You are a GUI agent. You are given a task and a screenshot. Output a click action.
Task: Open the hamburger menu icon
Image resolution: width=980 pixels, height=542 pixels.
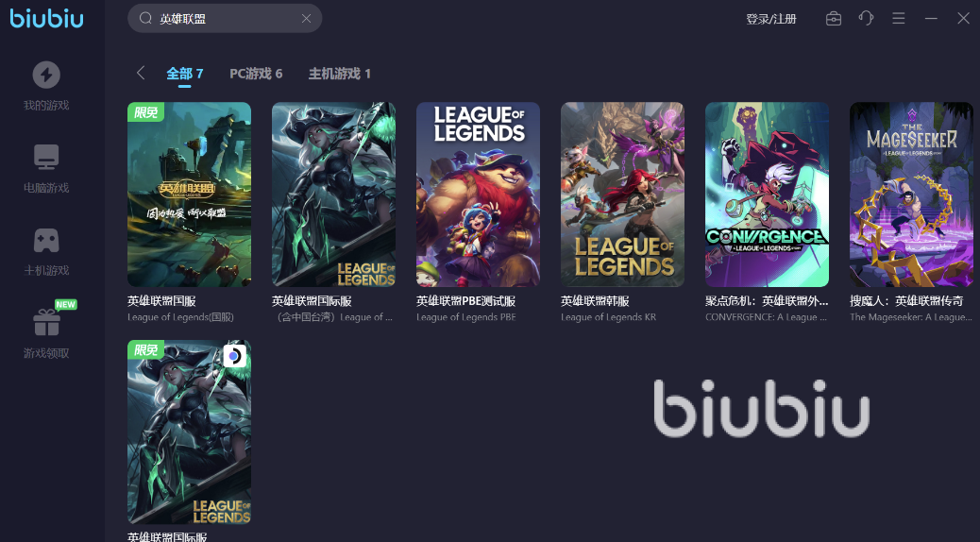(x=899, y=19)
